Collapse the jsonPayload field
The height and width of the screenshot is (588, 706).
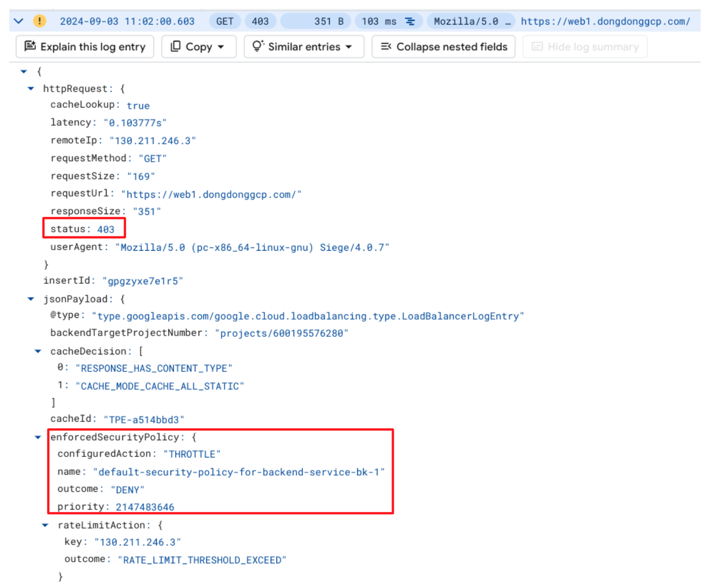pos(31,299)
